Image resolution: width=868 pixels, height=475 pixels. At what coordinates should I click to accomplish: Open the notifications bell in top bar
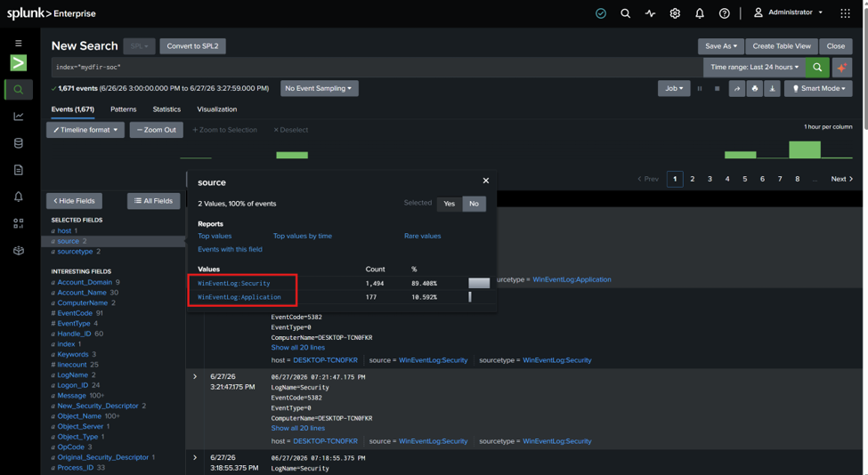(x=700, y=13)
